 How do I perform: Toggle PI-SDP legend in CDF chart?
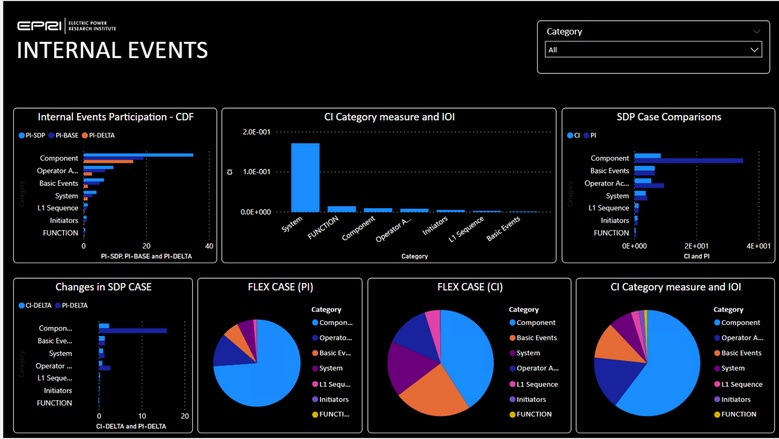tap(32, 135)
